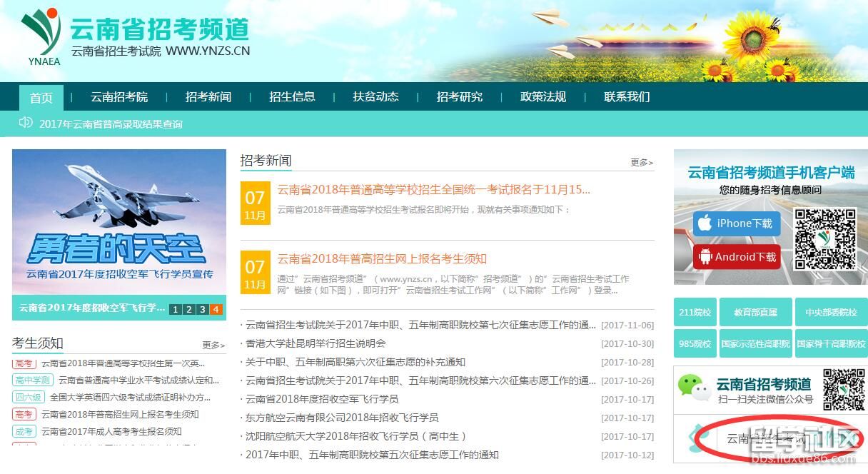Open 2017年云南省普高录取结果查询 announcement
The image size is (868, 474).
[x=111, y=124]
